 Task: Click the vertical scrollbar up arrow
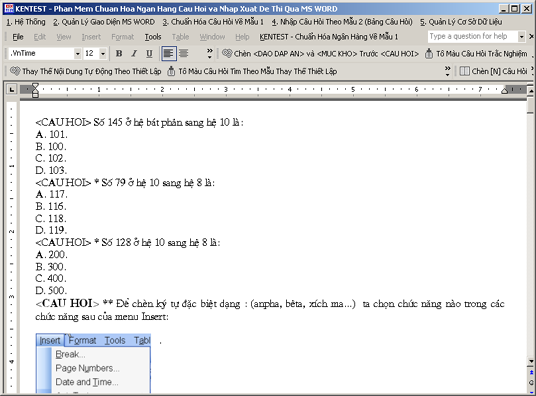click(531, 91)
